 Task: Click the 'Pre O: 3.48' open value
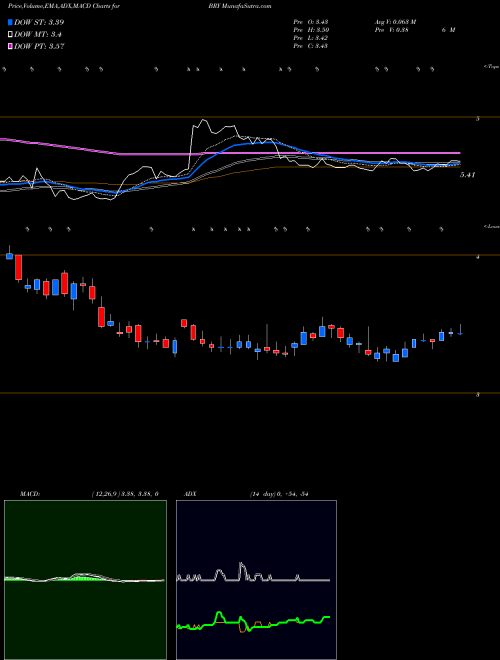pyautogui.click(x=311, y=22)
